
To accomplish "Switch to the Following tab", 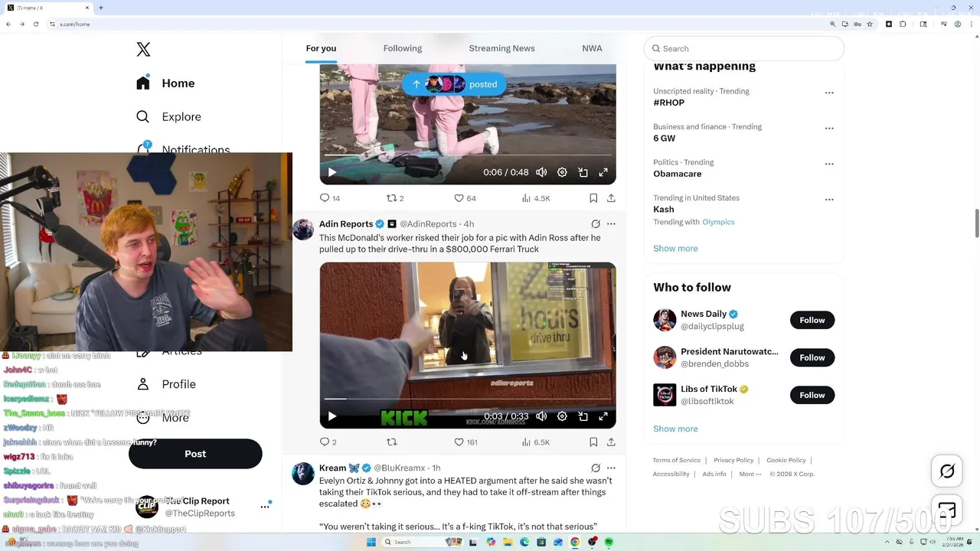I will tap(403, 48).
